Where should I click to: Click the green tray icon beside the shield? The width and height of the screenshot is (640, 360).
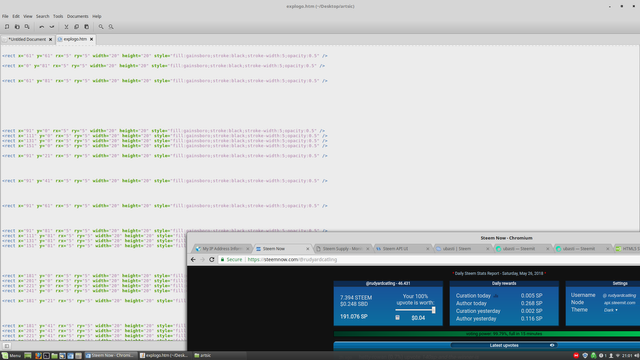point(593,356)
